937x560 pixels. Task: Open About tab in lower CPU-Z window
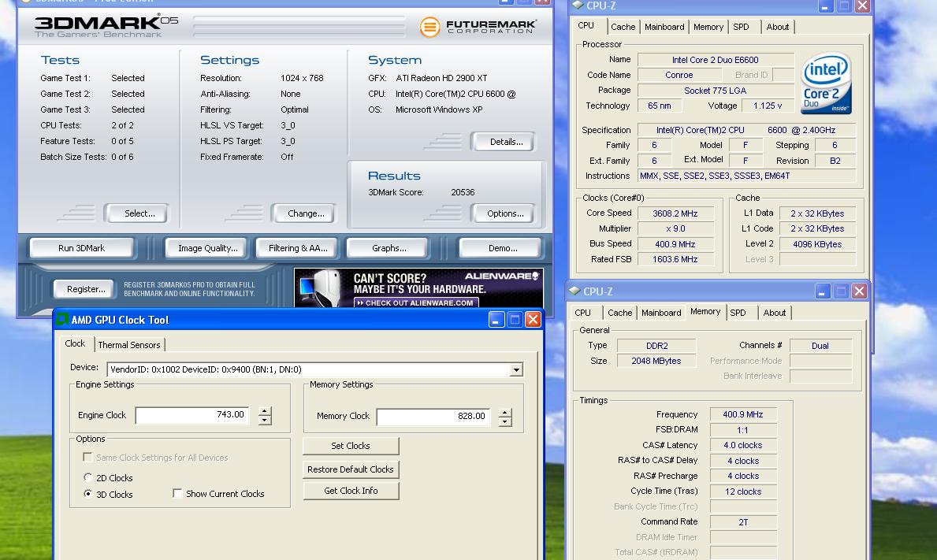[x=775, y=313]
